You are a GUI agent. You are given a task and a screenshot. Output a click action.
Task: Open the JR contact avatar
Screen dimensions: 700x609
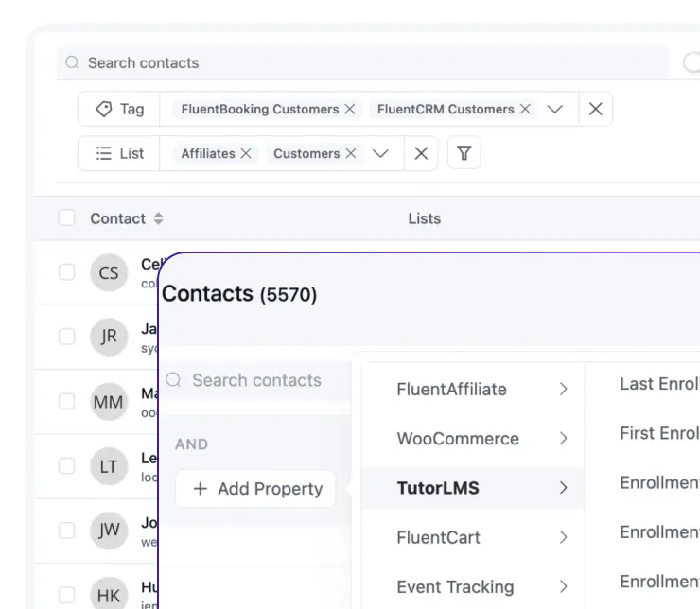point(109,337)
